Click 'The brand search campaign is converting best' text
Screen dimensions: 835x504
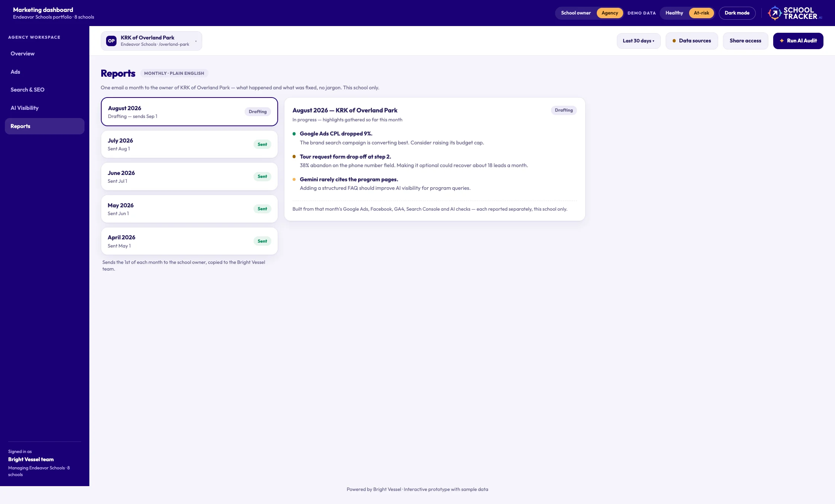pos(392,143)
